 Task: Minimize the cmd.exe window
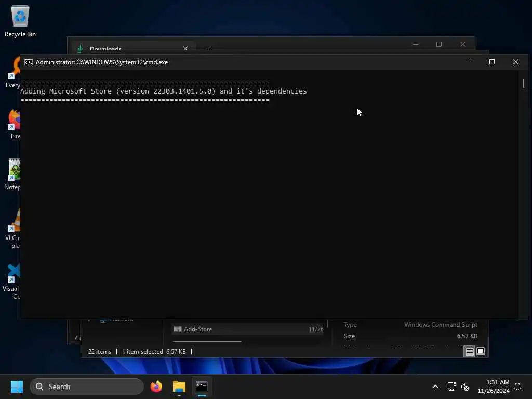pos(469,62)
